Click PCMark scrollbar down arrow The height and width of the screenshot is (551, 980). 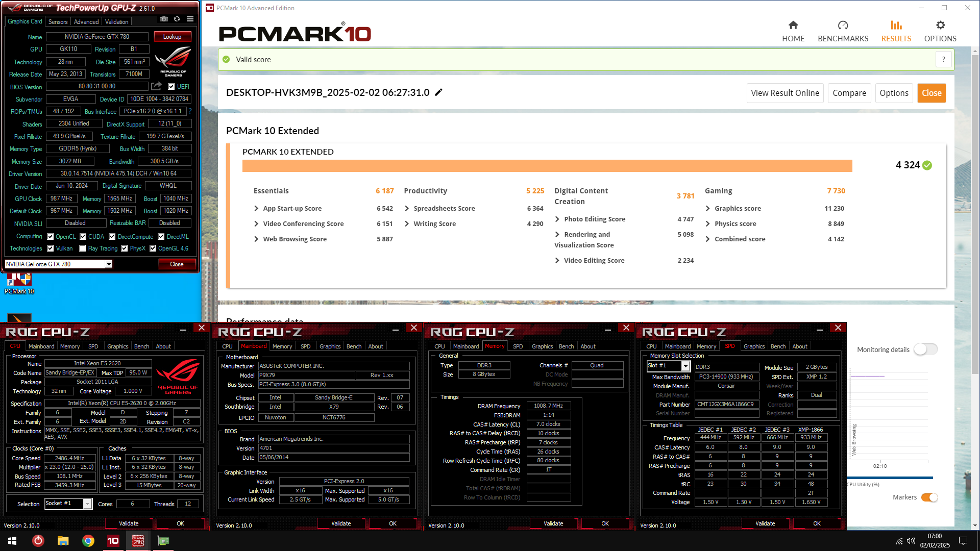(x=975, y=525)
